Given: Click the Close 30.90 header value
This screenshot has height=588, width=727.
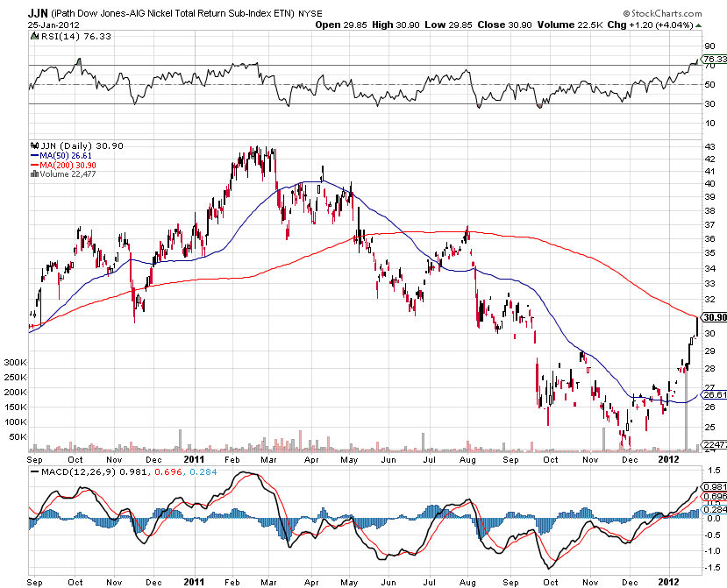Looking at the screenshot, I should (x=504, y=25).
